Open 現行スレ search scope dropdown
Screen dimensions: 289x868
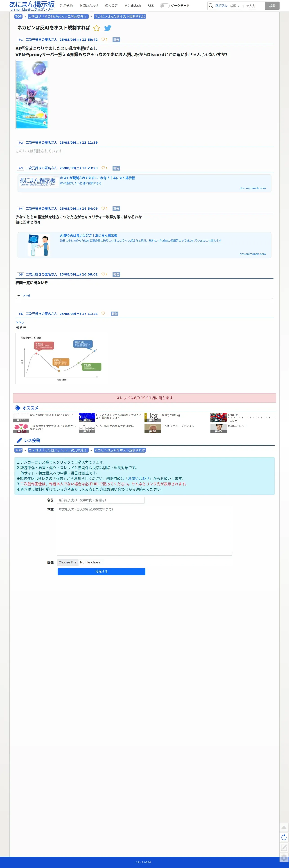(221, 6)
